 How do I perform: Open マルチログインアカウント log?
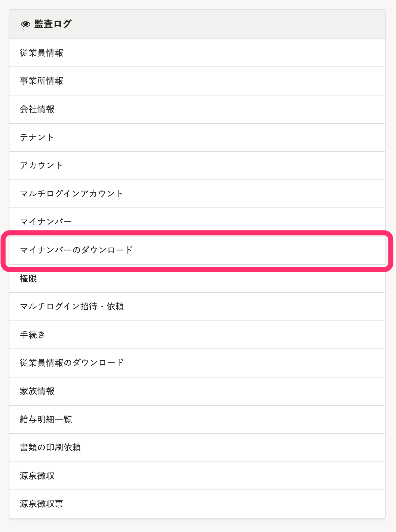(197, 194)
